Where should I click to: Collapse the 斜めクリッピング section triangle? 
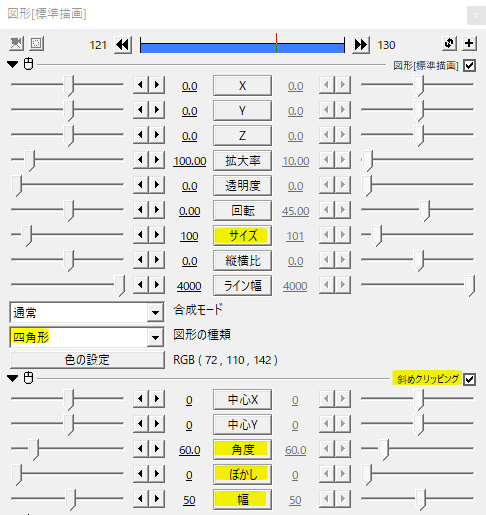pyautogui.click(x=13, y=378)
